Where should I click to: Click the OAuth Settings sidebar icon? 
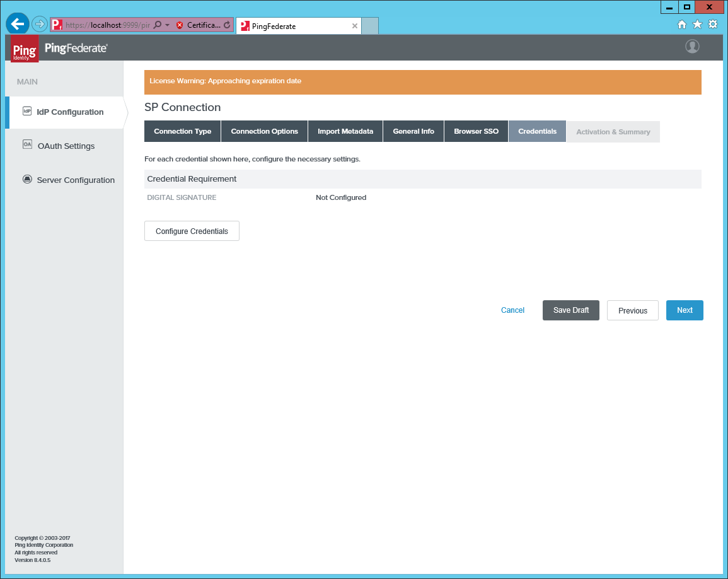click(27, 144)
